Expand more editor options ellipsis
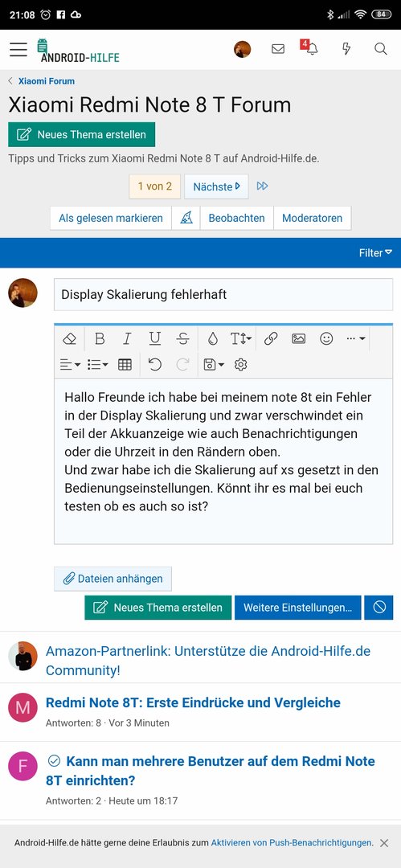This screenshot has height=868, width=401. (x=355, y=339)
